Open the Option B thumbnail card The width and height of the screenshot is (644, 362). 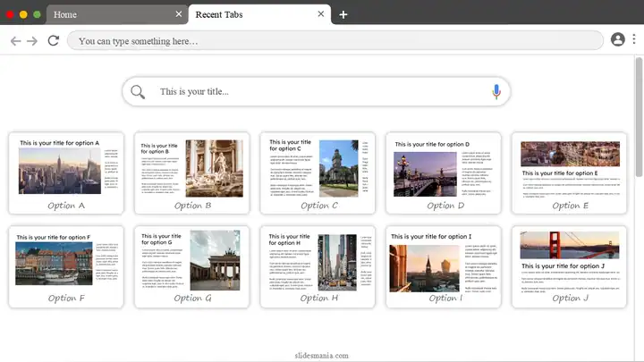tap(191, 173)
